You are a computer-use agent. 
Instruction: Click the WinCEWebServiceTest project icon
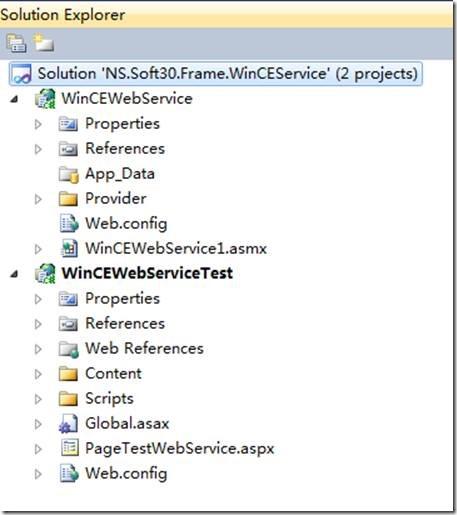tap(45, 273)
